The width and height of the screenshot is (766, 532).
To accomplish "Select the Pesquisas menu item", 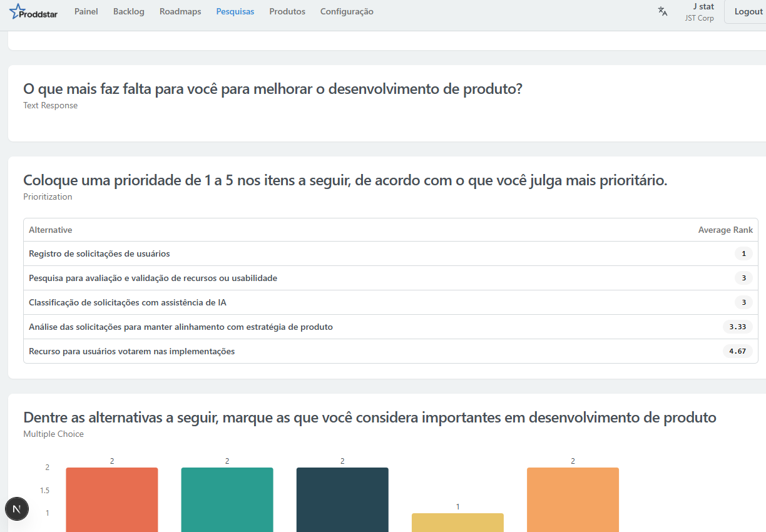I will (x=235, y=11).
